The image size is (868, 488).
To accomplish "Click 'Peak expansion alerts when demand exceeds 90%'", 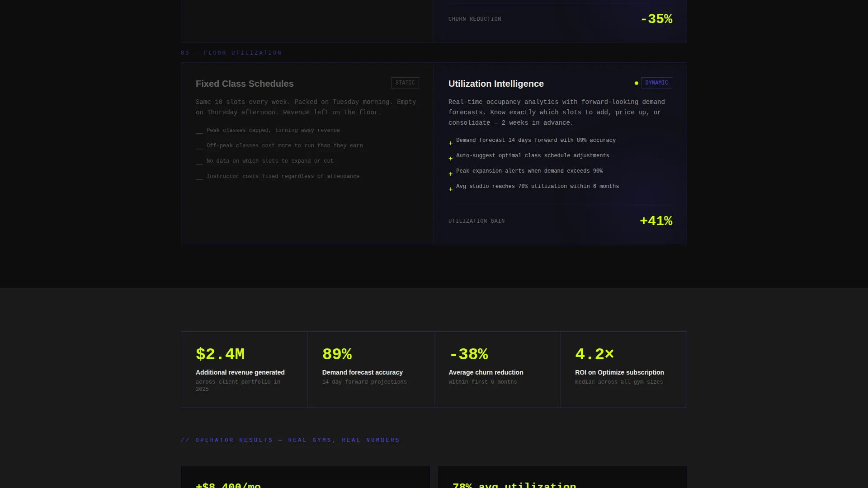I will coord(529,171).
